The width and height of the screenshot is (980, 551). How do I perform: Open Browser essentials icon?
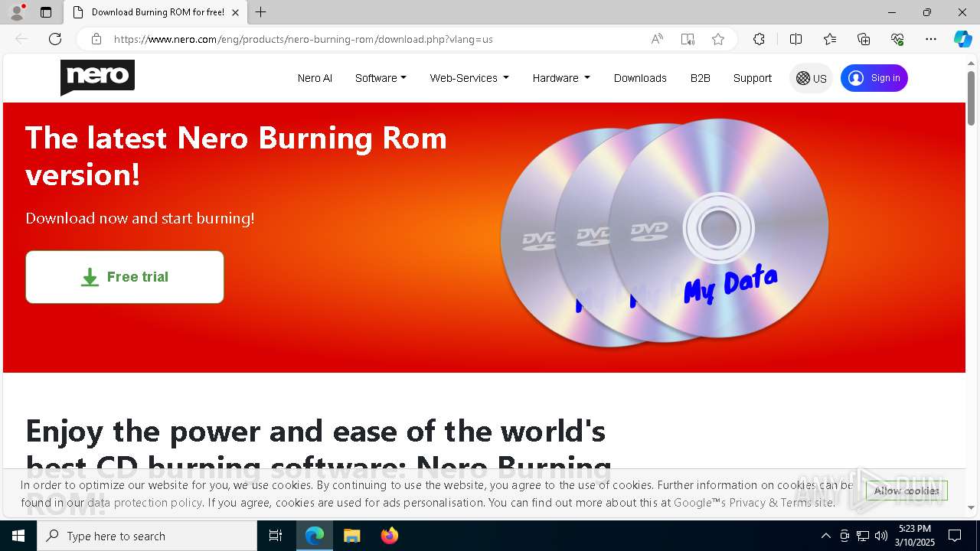tap(897, 39)
